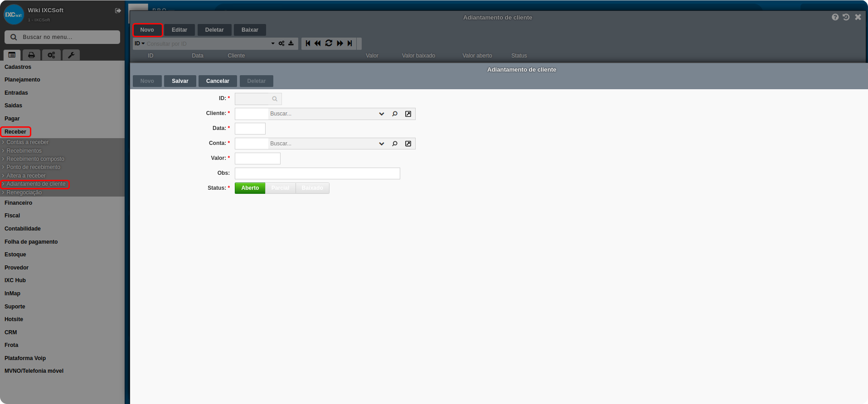Search for Conta using the magnifier icon
Viewport: 868px width, 404px height.
coord(395,144)
